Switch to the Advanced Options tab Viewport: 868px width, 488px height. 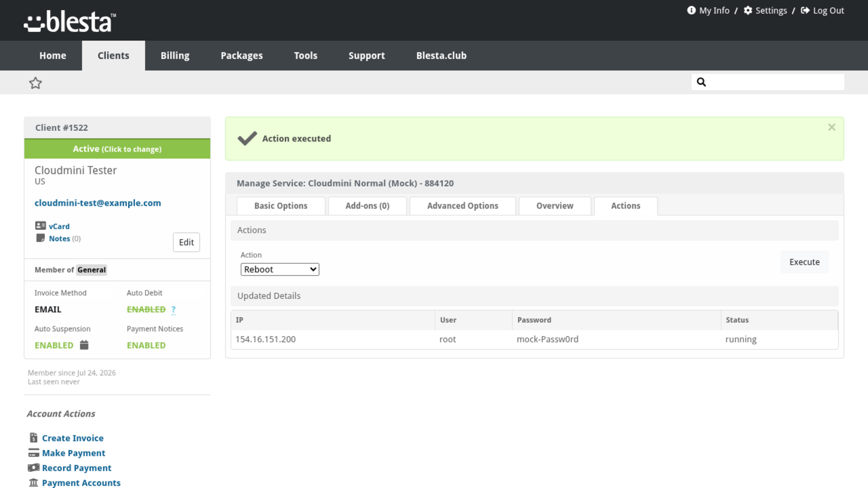462,206
